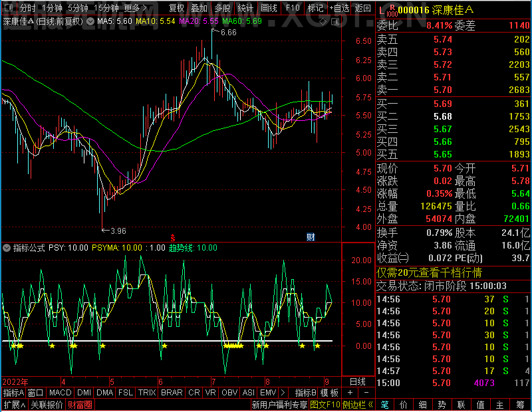Click the plus button after 模板
Screen dimensions: 532x412
click(350, 393)
